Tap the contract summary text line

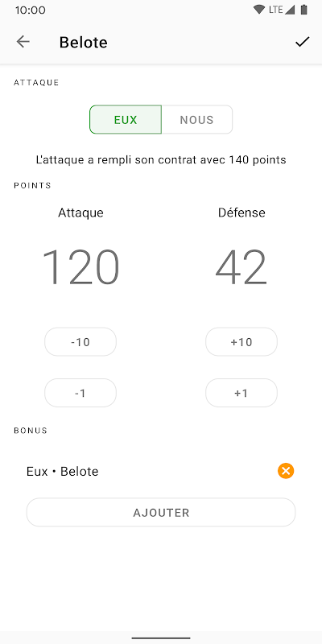(x=161, y=159)
